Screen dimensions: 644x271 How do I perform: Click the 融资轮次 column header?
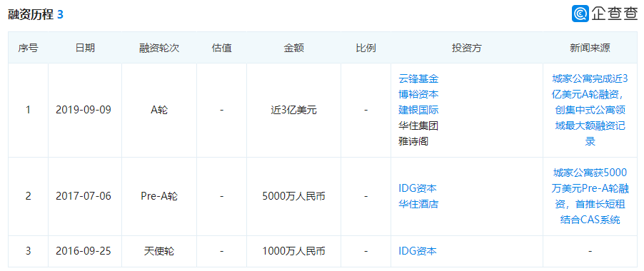pyautogui.click(x=159, y=48)
